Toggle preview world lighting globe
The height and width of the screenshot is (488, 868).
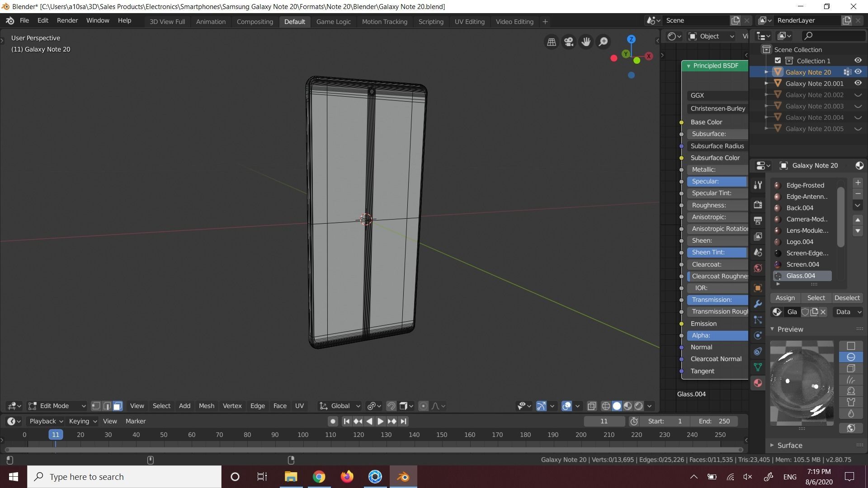pos(851,428)
